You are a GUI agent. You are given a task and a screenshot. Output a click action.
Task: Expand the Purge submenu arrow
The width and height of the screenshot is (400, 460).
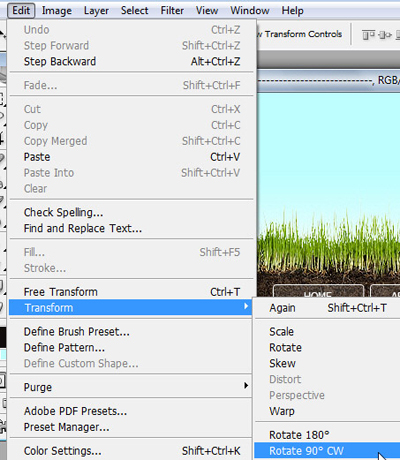click(246, 386)
